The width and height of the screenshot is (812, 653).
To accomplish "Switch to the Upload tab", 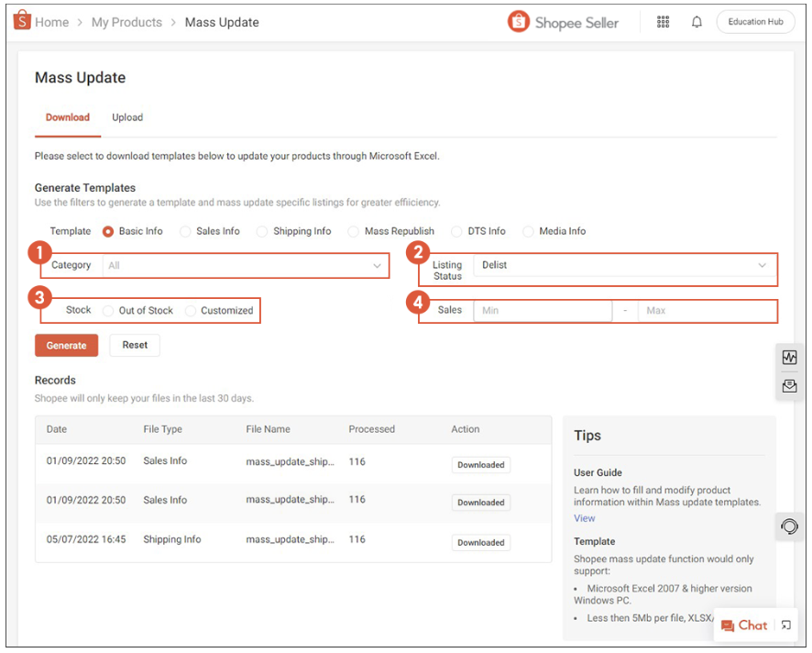I will [x=127, y=117].
